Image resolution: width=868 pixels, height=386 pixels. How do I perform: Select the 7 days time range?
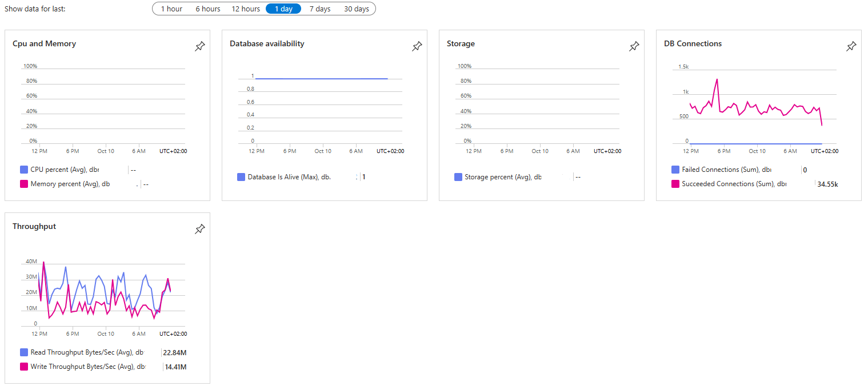click(320, 9)
